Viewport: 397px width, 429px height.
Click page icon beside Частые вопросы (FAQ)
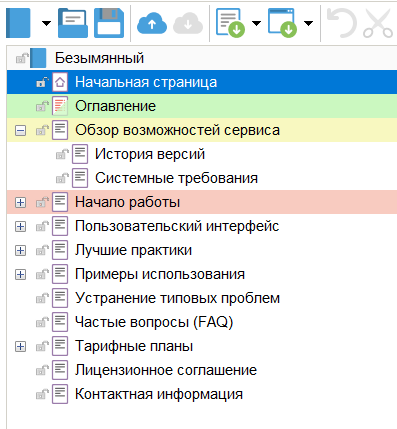click(x=60, y=322)
